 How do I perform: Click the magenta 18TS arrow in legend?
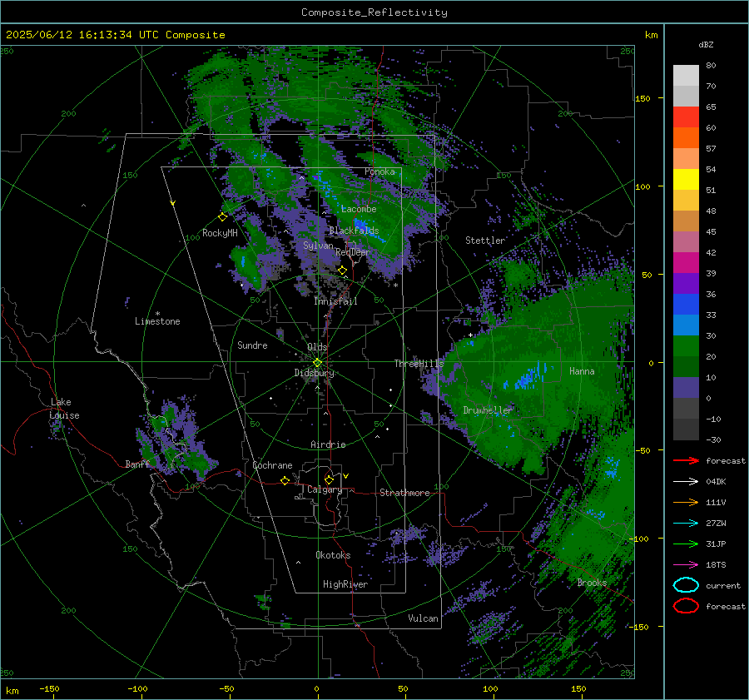686,565
